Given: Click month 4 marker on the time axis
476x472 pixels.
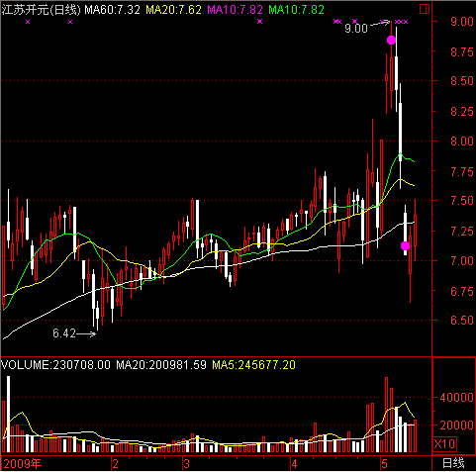Looking at the screenshot, I should [294, 464].
